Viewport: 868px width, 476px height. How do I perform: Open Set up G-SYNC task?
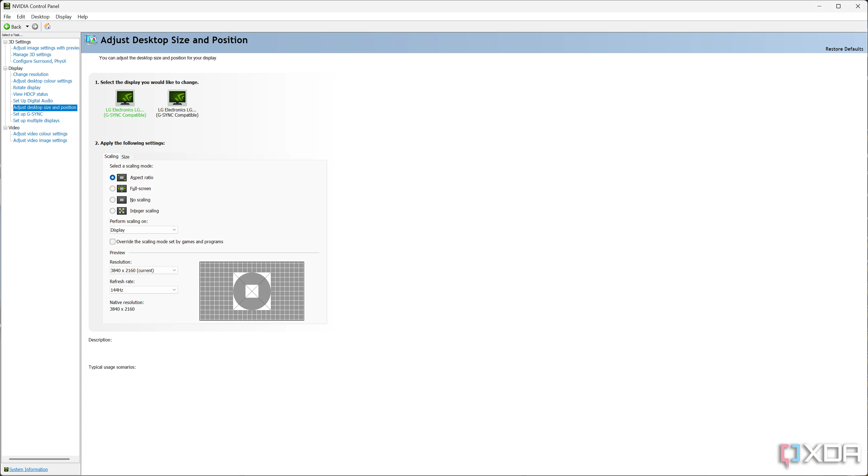coord(28,114)
